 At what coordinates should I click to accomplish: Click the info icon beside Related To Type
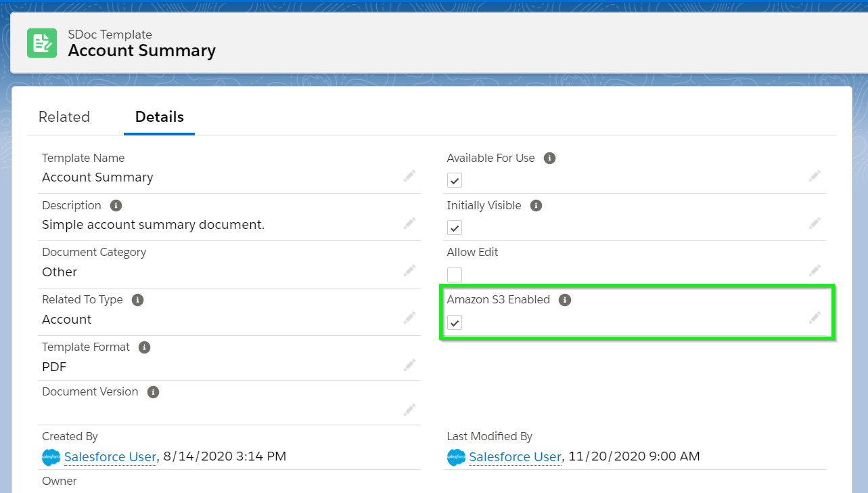(x=138, y=299)
